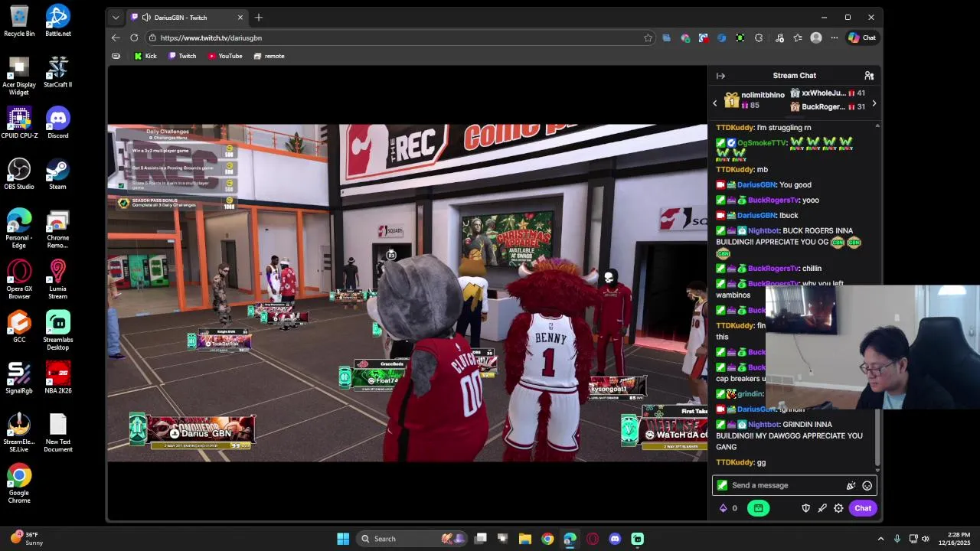Open Discord from the taskbar
980x551 pixels.
[615, 539]
